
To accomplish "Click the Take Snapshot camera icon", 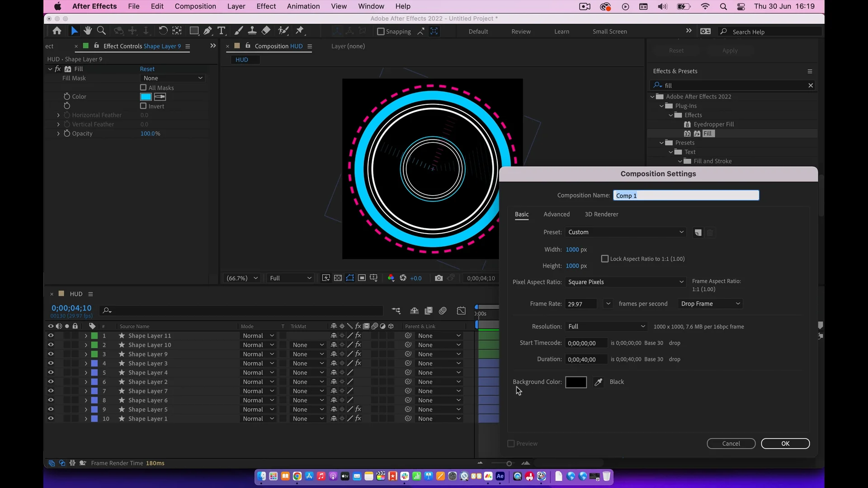I will [439, 278].
